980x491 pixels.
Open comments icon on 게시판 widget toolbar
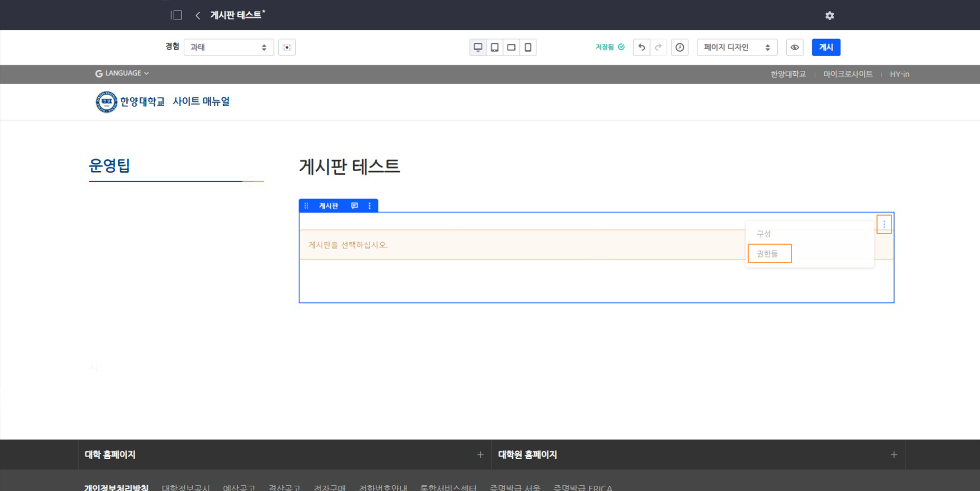(354, 206)
